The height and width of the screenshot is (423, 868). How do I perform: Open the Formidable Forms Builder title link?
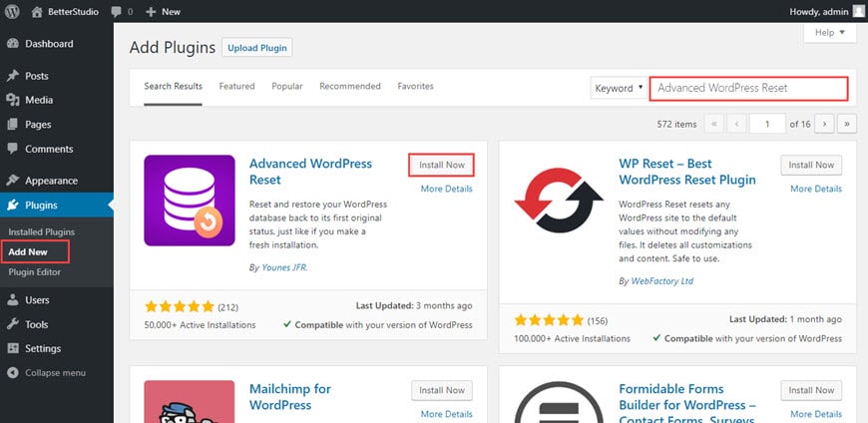click(x=687, y=402)
